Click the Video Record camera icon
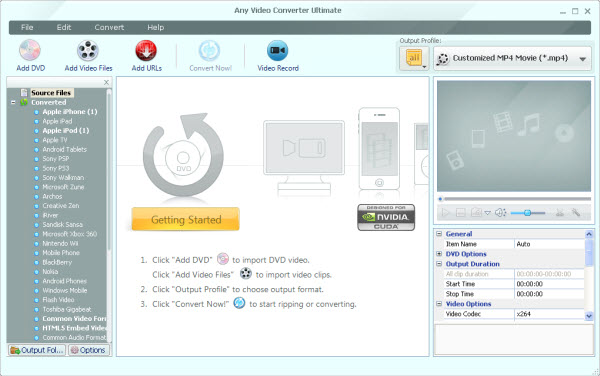600x376 pixels. pos(277,50)
